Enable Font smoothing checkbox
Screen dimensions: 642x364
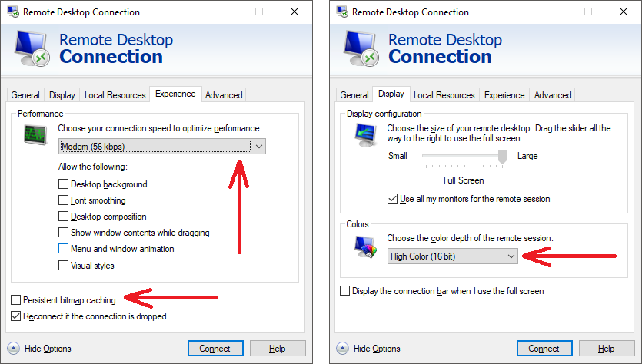tap(63, 200)
